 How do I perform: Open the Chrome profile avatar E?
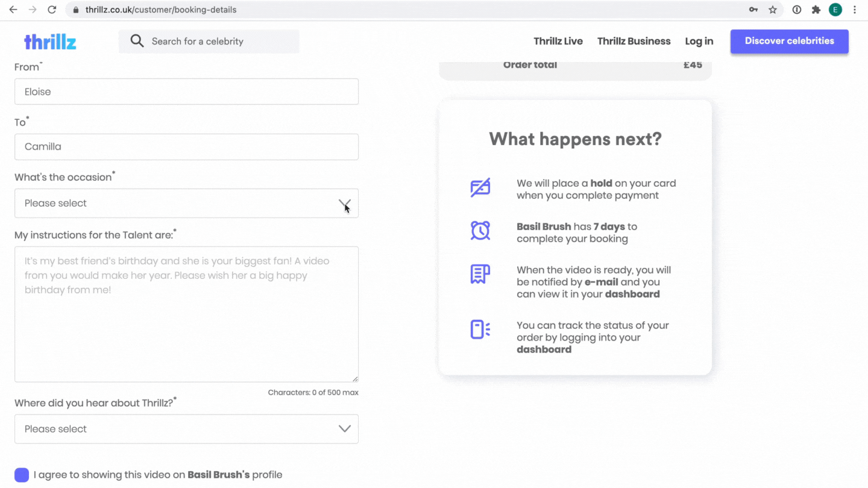(x=835, y=10)
